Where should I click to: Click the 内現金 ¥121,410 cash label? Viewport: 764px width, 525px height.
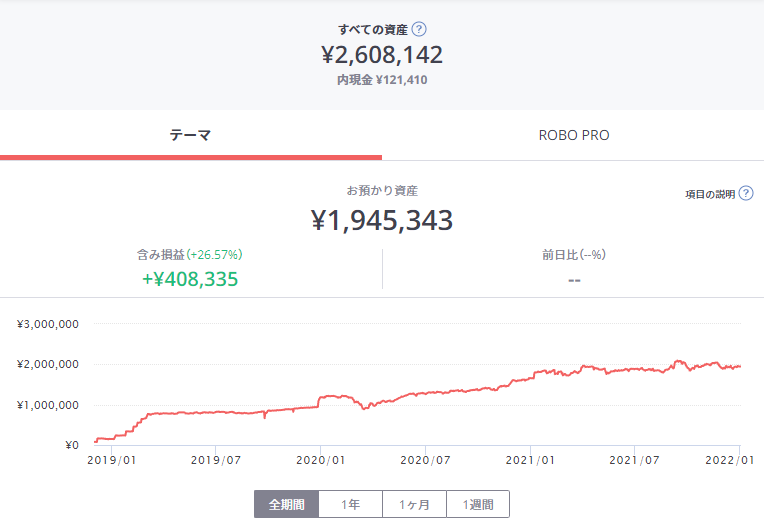click(x=382, y=80)
